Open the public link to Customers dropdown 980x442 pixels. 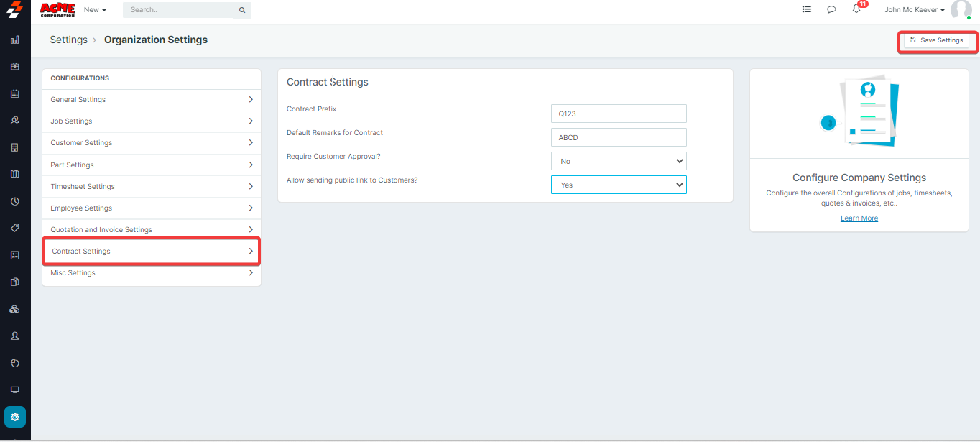[619, 185]
